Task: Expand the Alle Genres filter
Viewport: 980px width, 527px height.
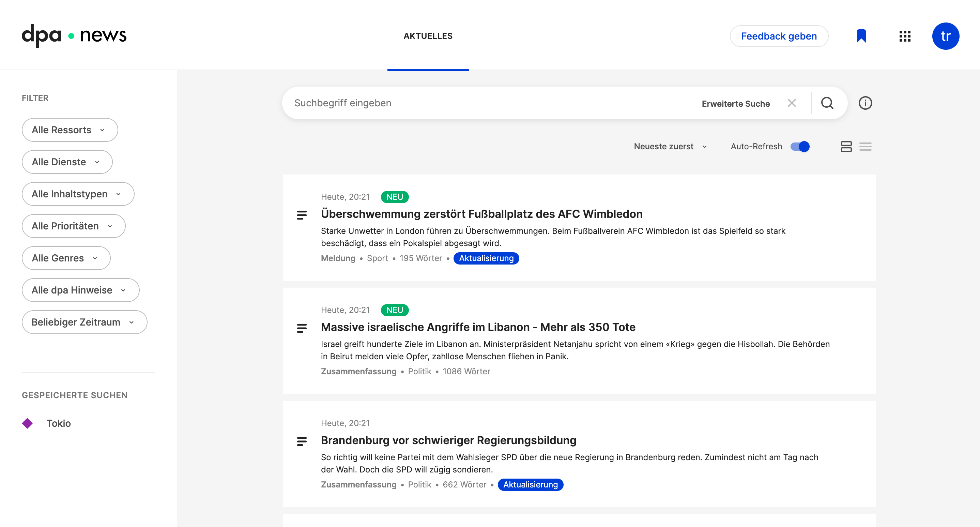Action: (66, 258)
